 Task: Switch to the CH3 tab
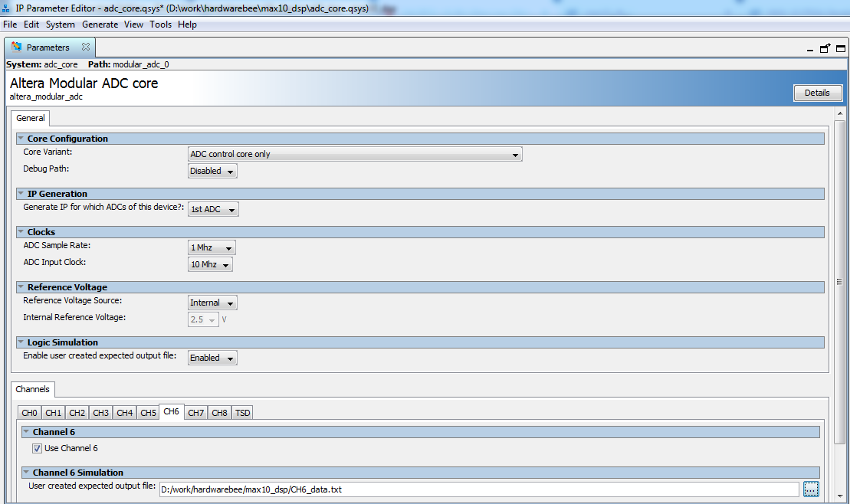(x=101, y=413)
